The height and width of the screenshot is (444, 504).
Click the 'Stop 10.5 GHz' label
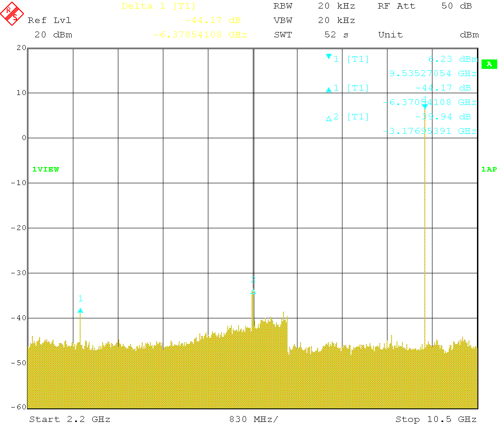click(x=436, y=419)
